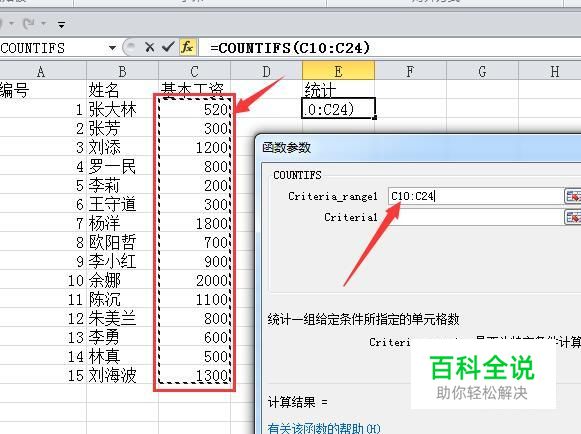
Task: Open Insert Function fx button
Action: pyautogui.click(x=187, y=47)
